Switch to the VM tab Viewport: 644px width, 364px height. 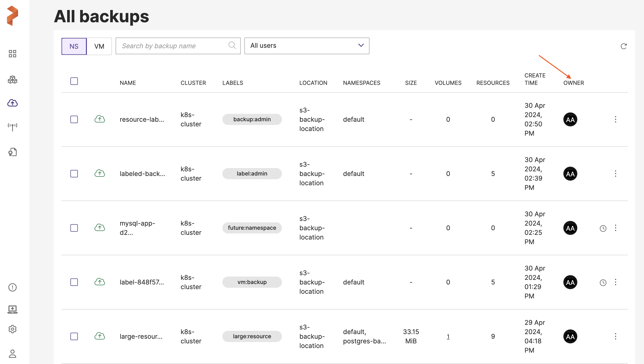[99, 46]
